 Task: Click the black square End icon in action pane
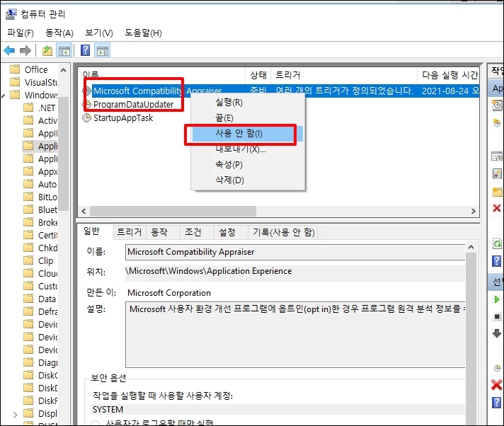coord(497,317)
